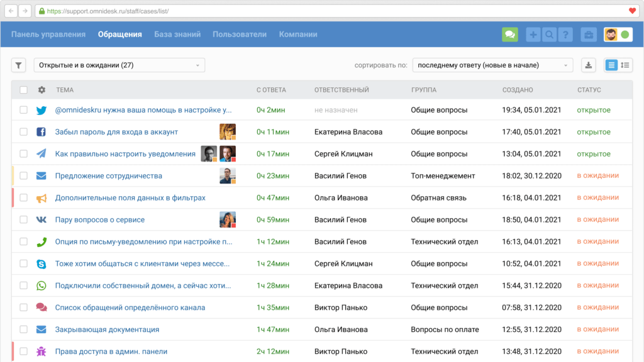The height and width of the screenshot is (362, 644).
Task: Check the box for 'Забыл пароль' case
Action: pyautogui.click(x=23, y=132)
